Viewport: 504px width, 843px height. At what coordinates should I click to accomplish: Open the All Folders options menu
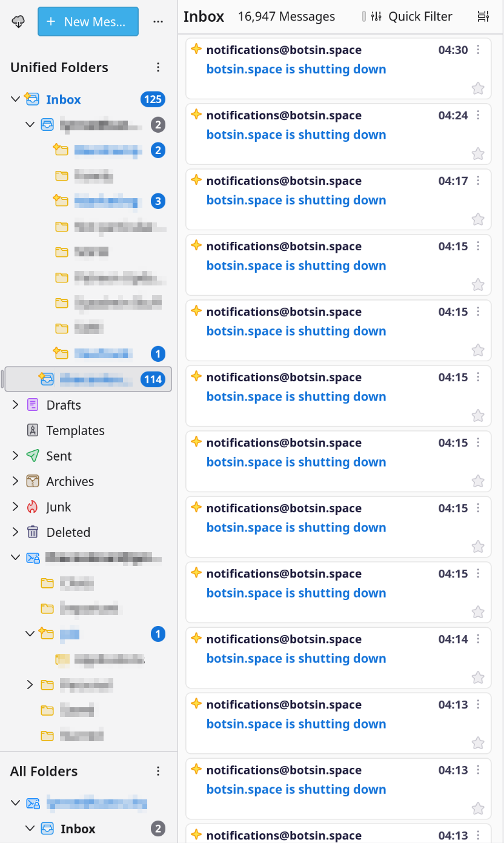pos(158,771)
